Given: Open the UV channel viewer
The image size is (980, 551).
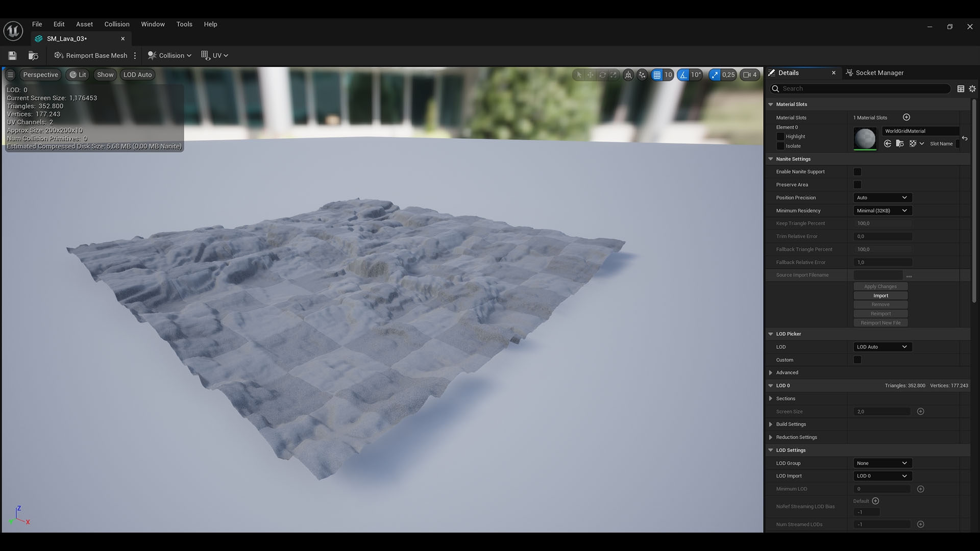Looking at the screenshot, I should click(x=214, y=55).
